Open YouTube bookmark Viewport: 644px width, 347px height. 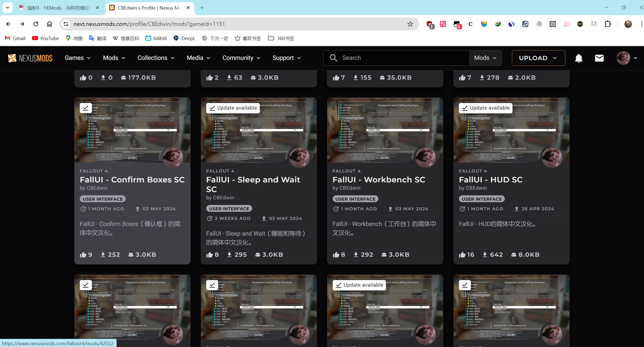tap(45, 38)
